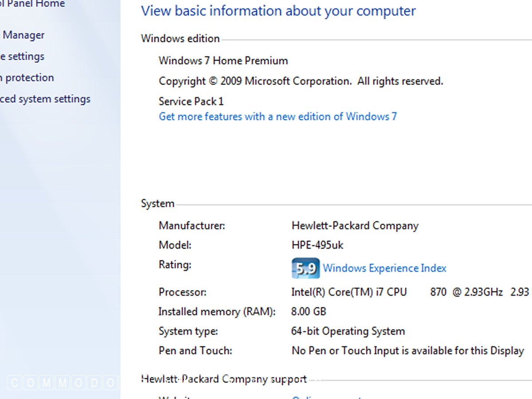Open Device Manager from the sidebar

tap(23, 35)
